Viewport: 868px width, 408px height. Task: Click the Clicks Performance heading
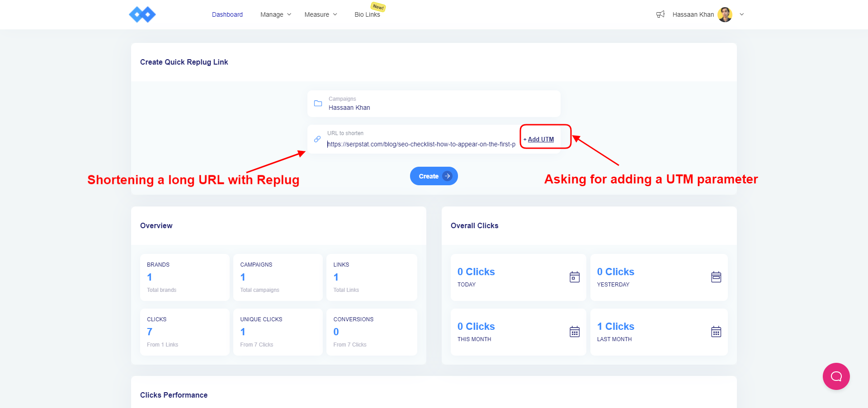pyautogui.click(x=174, y=395)
